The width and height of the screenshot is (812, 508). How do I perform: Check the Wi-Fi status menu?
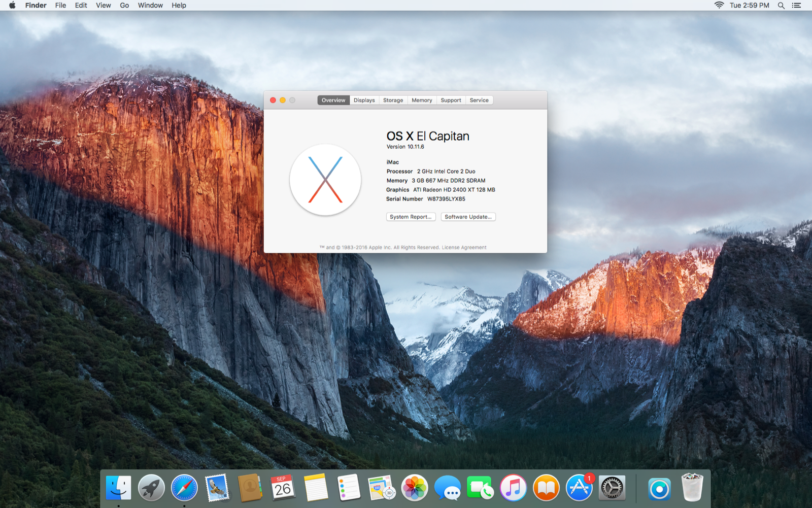coord(719,6)
